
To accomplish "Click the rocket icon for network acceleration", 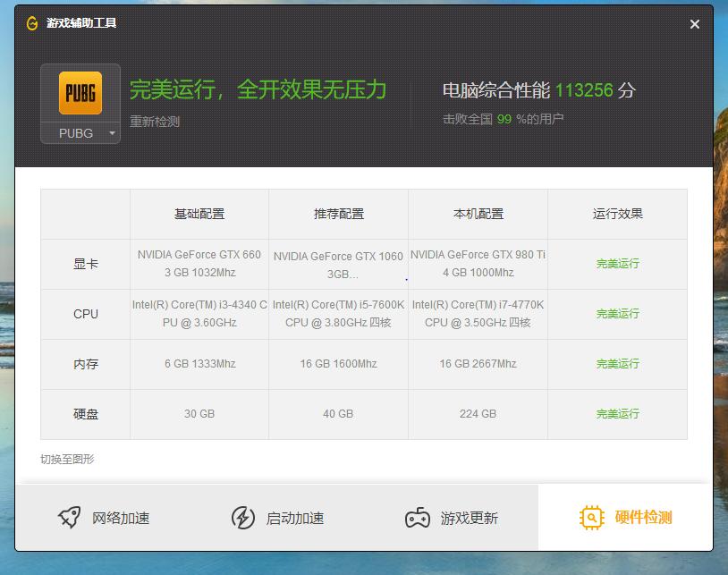I will [70, 517].
